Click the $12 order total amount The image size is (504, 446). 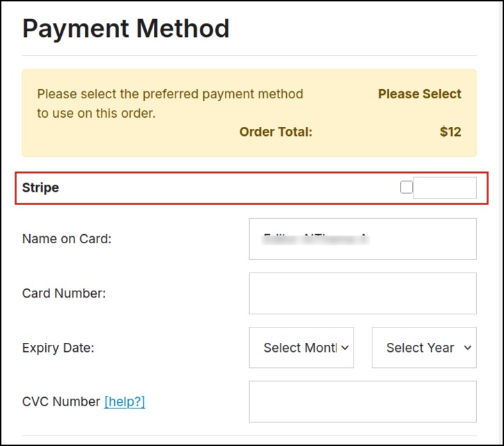tap(450, 132)
